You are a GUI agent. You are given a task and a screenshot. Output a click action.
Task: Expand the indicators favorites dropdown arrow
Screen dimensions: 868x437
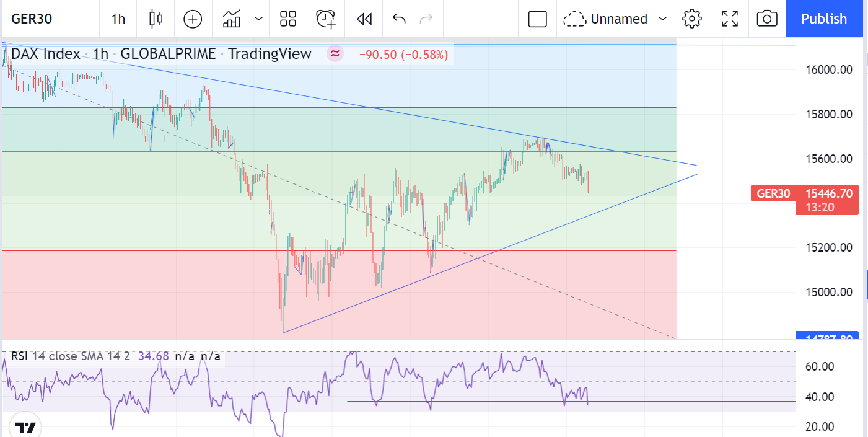tap(258, 19)
